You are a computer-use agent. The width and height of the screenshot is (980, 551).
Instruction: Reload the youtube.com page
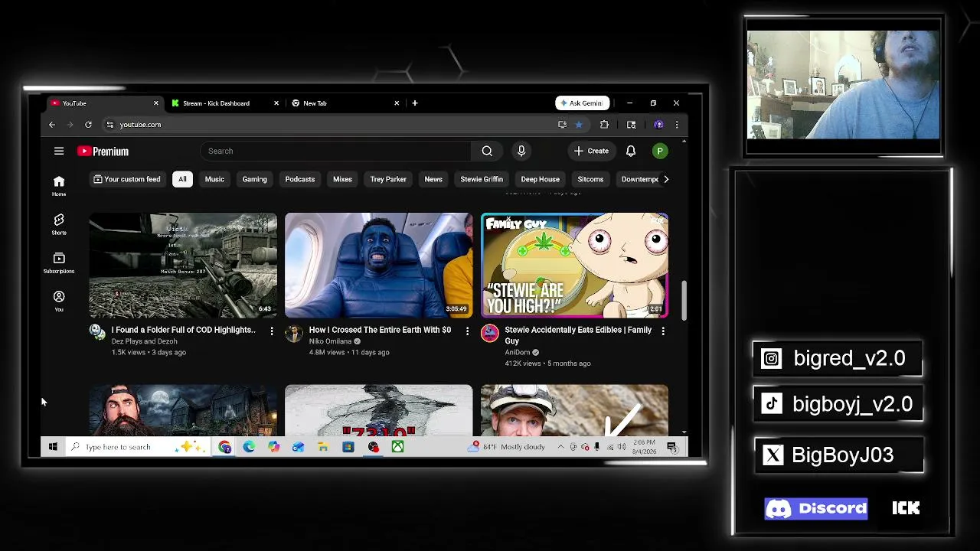[x=88, y=125]
